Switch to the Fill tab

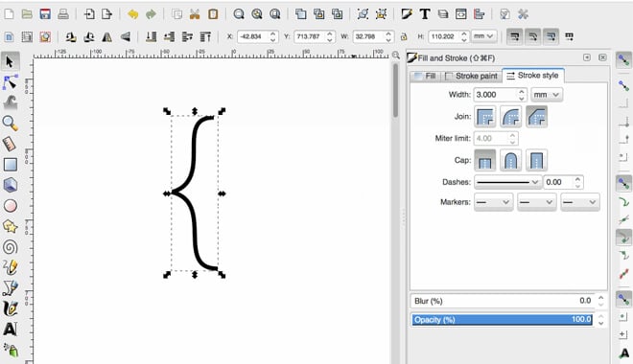tap(426, 76)
